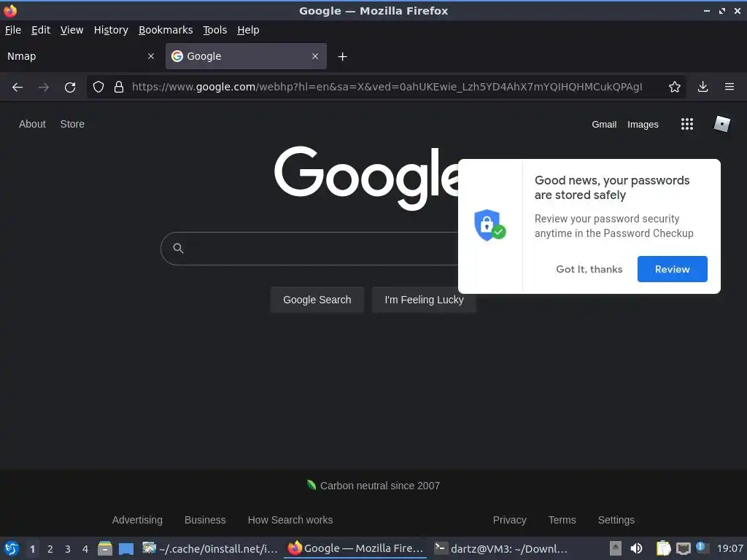Open the file manager taskbar icon
This screenshot has height=560, width=747.
click(x=105, y=548)
